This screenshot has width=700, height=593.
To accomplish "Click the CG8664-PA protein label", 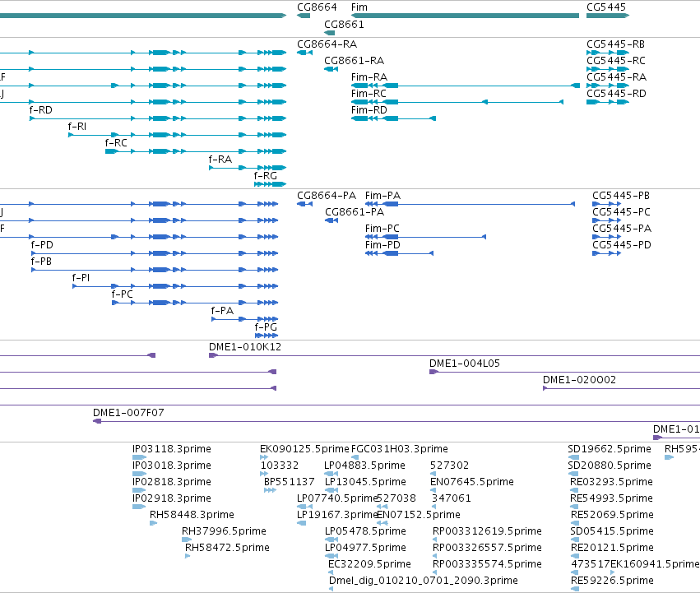I will (x=327, y=196).
